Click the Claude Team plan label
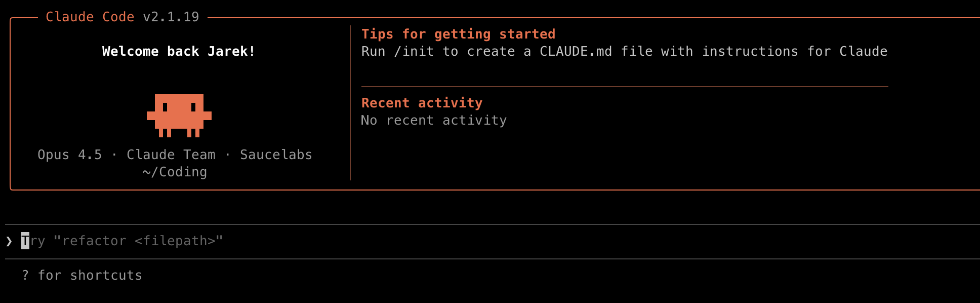 pyautogui.click(x=171, y=155)
